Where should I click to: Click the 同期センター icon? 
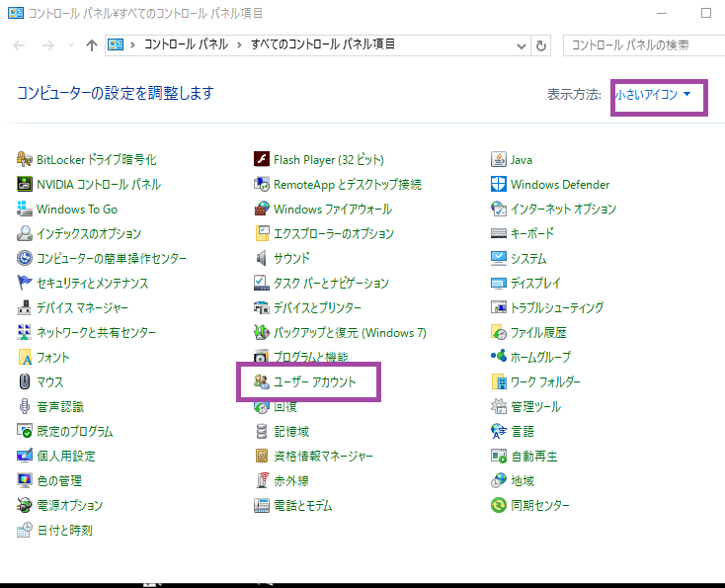pyautogui.click(x=499, y=505)
